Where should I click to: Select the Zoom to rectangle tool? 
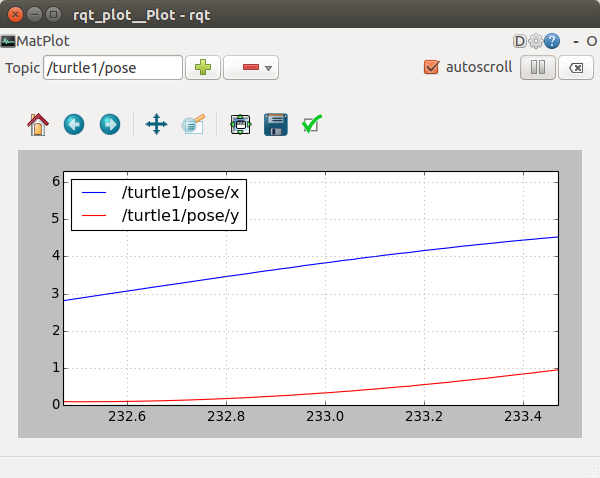[193, 124]
